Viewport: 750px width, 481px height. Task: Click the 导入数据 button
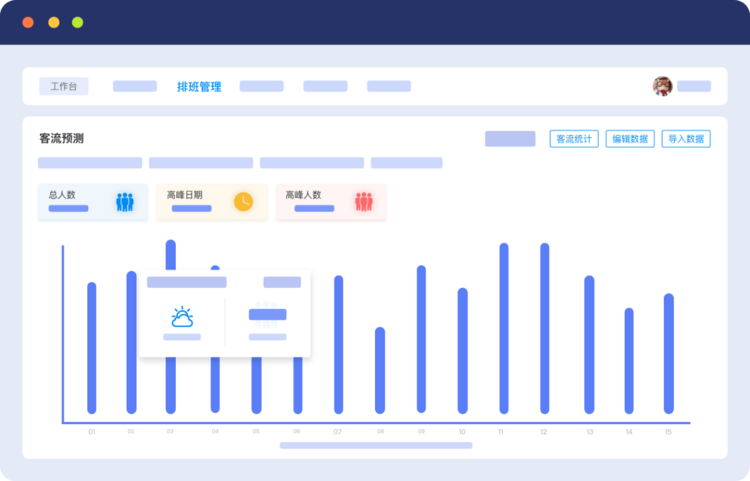(686, 139)
